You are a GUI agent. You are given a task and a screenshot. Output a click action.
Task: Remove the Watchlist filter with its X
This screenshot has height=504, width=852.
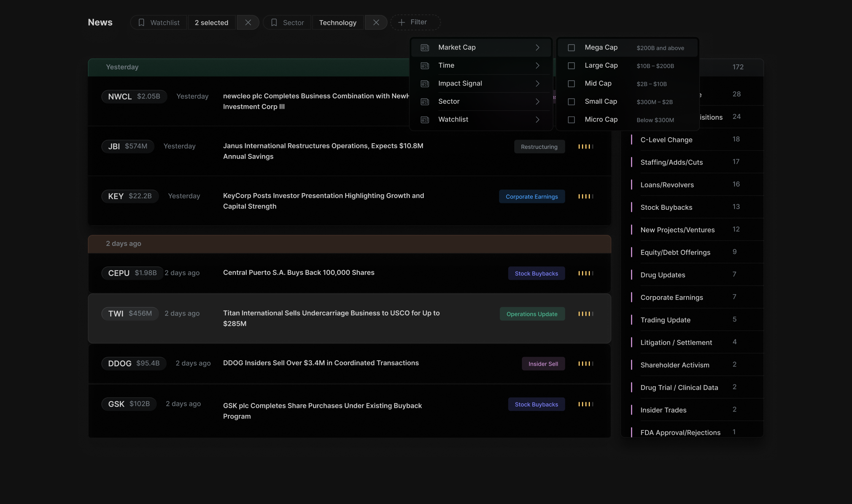point(248,22)
